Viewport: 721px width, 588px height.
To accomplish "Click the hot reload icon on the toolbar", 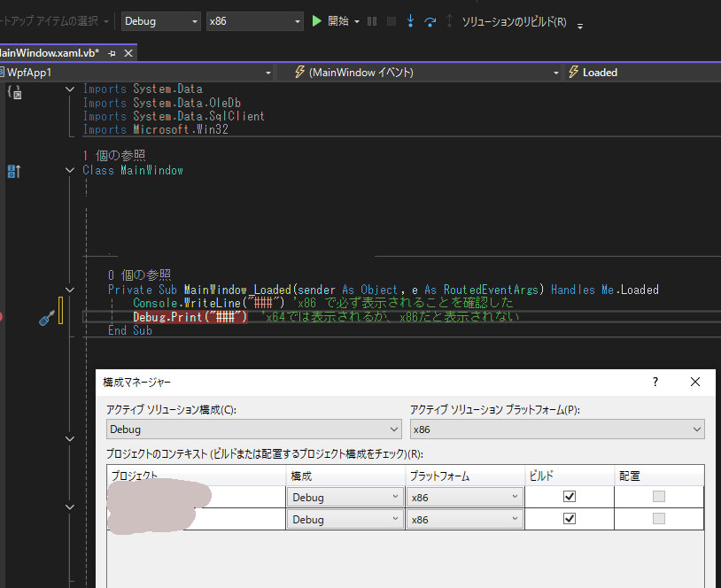I will coord(430,21).
